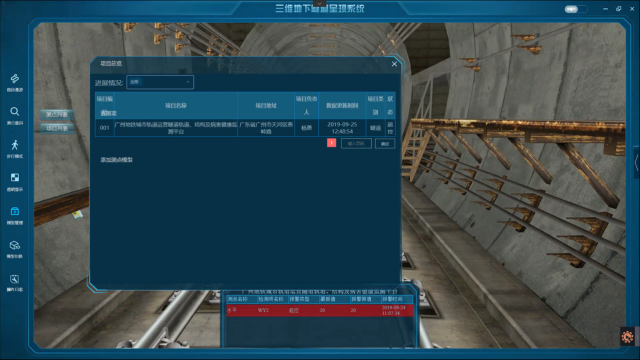Open the operation log wrench icon
The width and height of the screenshot is (640, 360).
15,282
